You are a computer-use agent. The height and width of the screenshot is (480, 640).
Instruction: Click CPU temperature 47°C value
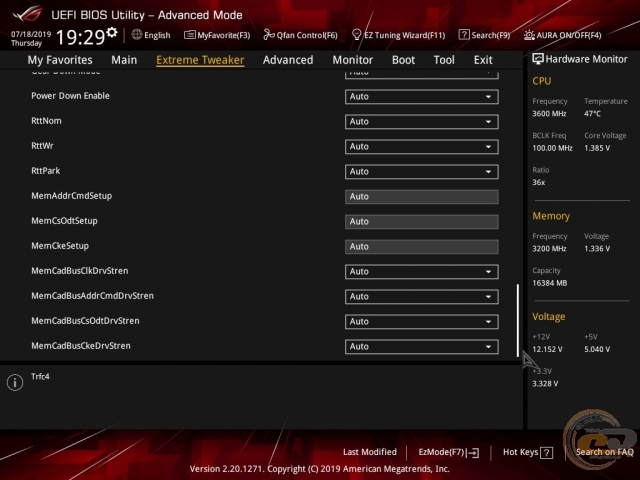tap(592, 113)
